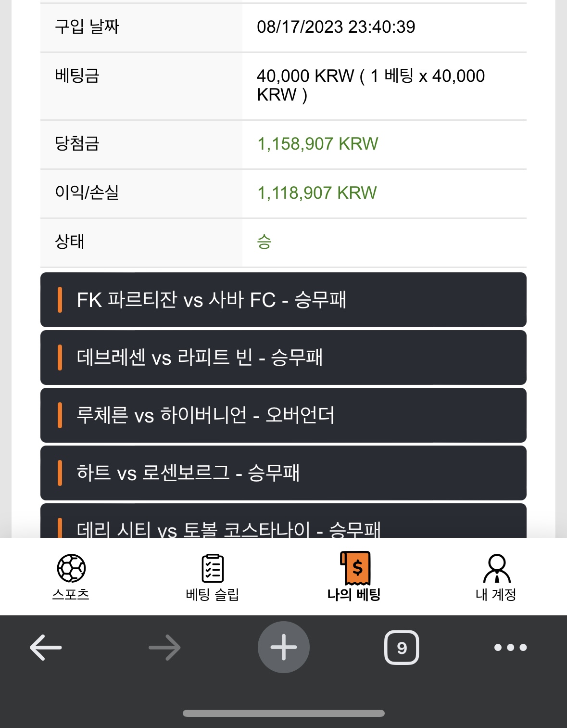567x728 pixels.
Task: Tap the home indicator bar
Action: 284,713
